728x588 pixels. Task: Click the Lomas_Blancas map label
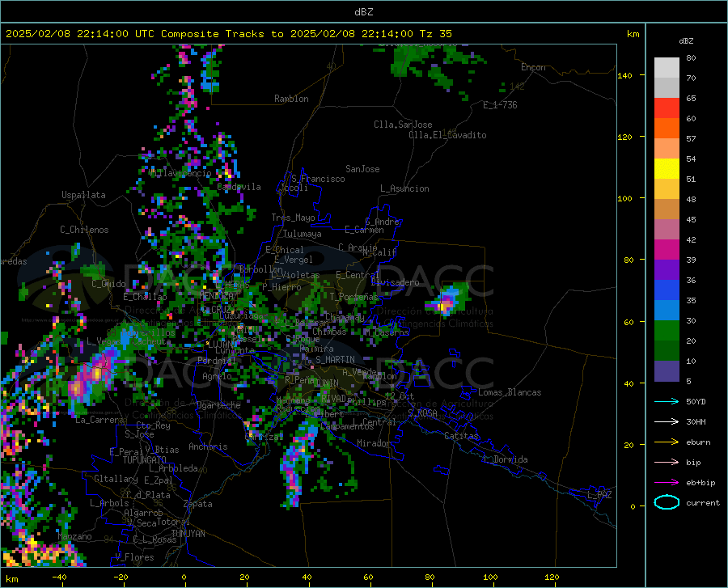tap(510, 392)
